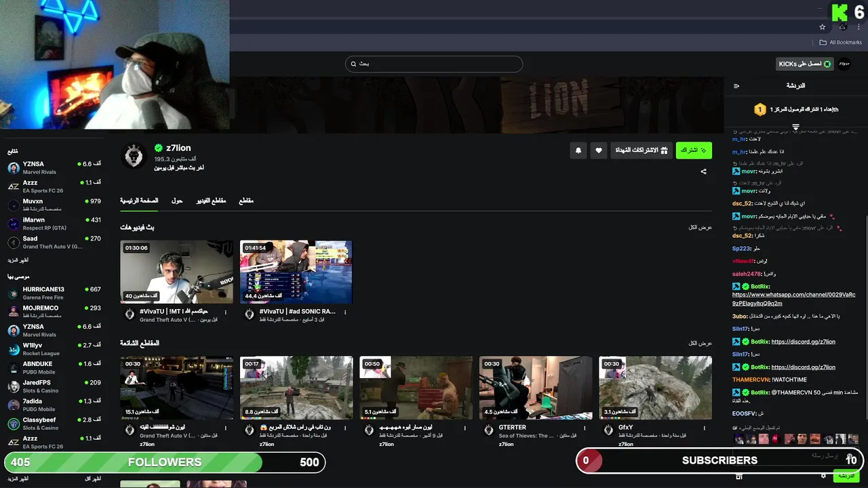Click the share icon under Subscribe button
The height and width of the screenshot is (488, 868).
703,171
